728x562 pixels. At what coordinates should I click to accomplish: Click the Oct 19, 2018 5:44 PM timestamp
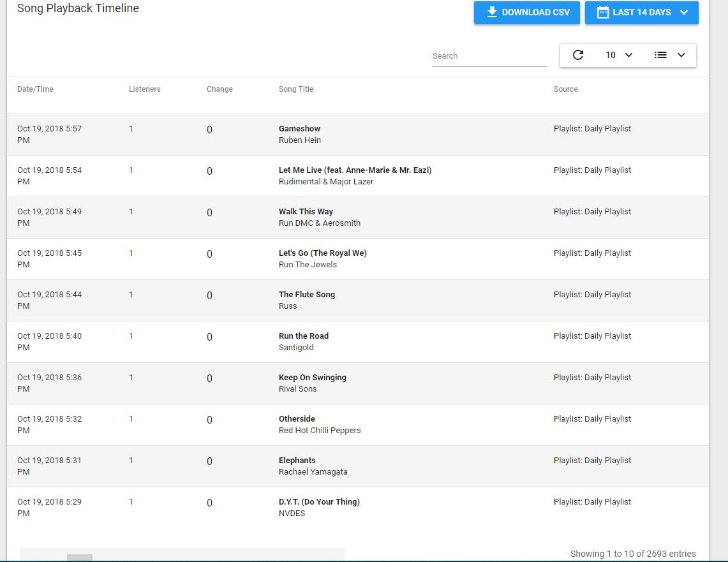tap(49, 300)
